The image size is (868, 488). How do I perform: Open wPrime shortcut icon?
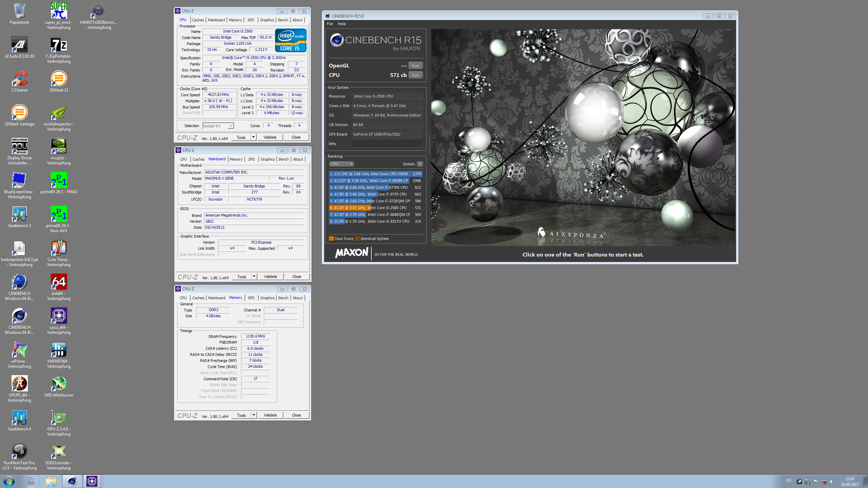point(19,355)
